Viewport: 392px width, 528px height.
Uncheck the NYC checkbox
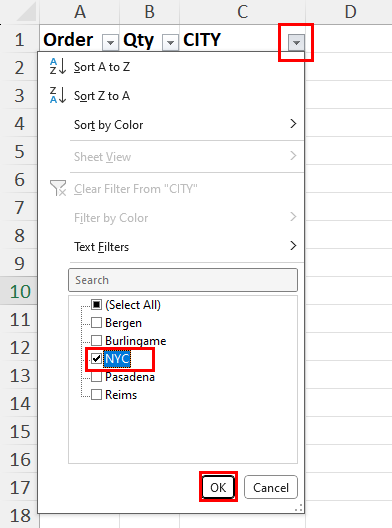[x=96, y=359]
